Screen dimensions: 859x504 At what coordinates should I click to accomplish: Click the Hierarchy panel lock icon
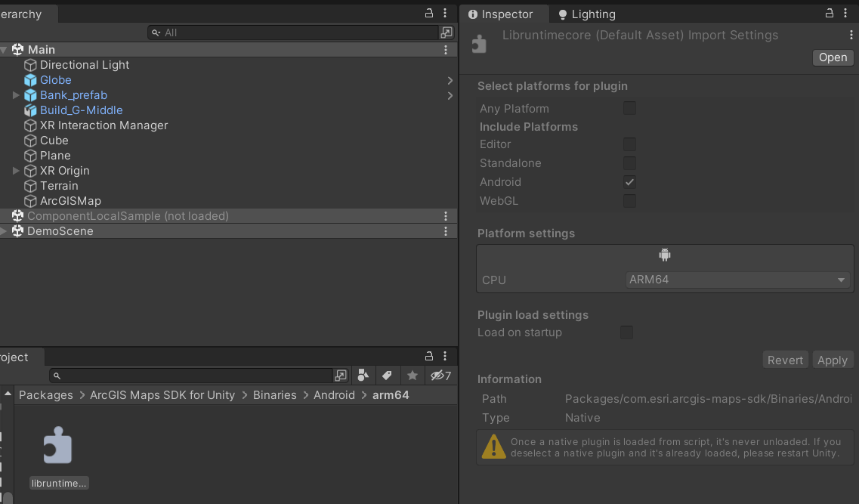click(x=429, y=14)
